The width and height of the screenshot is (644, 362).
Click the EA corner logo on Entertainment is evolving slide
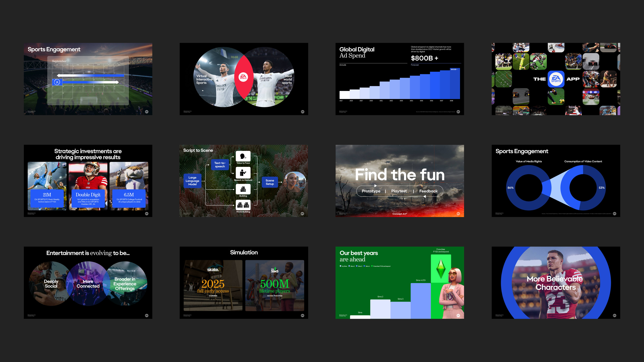click(147, 316)
